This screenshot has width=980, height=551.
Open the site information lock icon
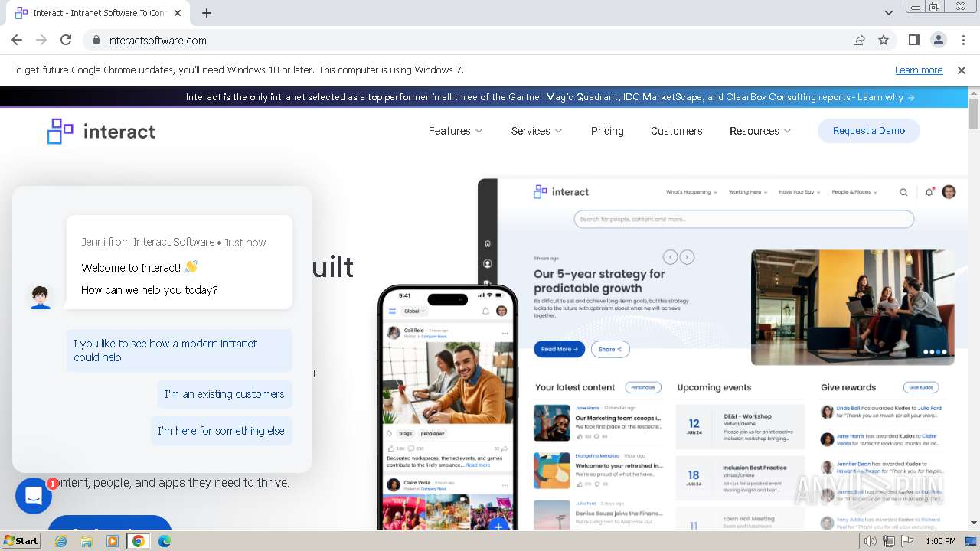point(96,40)
